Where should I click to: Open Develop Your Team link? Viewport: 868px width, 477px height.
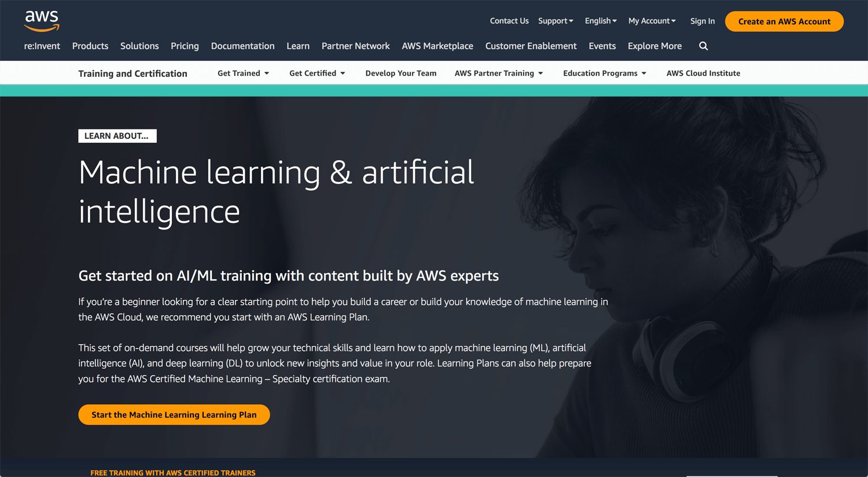pos(400,73)
